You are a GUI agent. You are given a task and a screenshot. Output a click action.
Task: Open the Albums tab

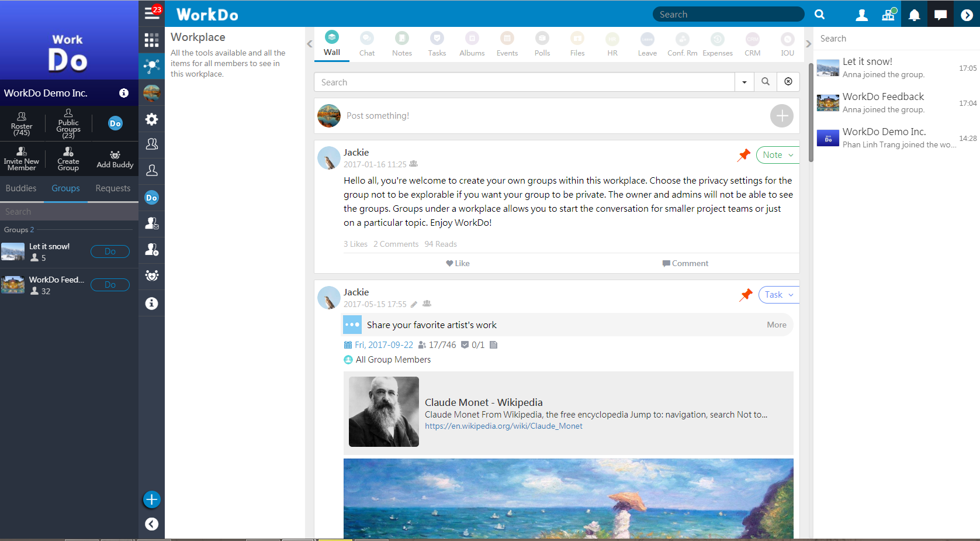[472, 44]
